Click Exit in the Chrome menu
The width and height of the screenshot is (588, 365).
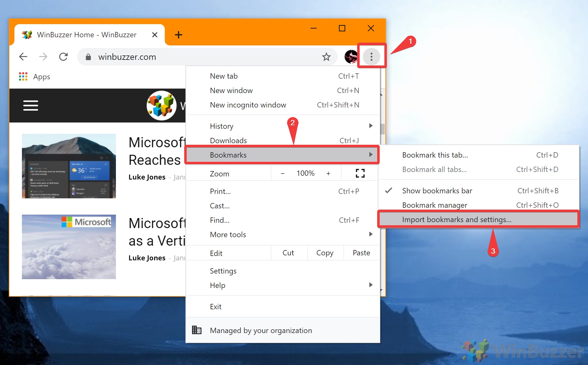(283, 307)
